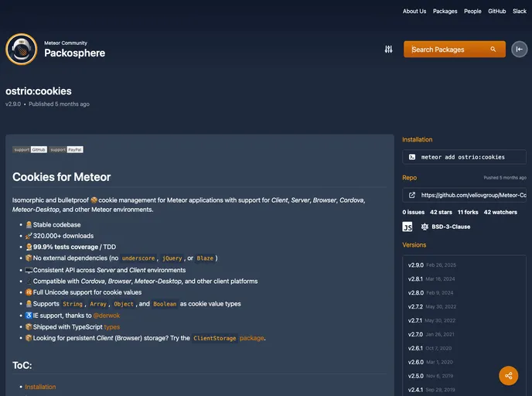Click the terminal icon beside meteor add command

[412, 157]
